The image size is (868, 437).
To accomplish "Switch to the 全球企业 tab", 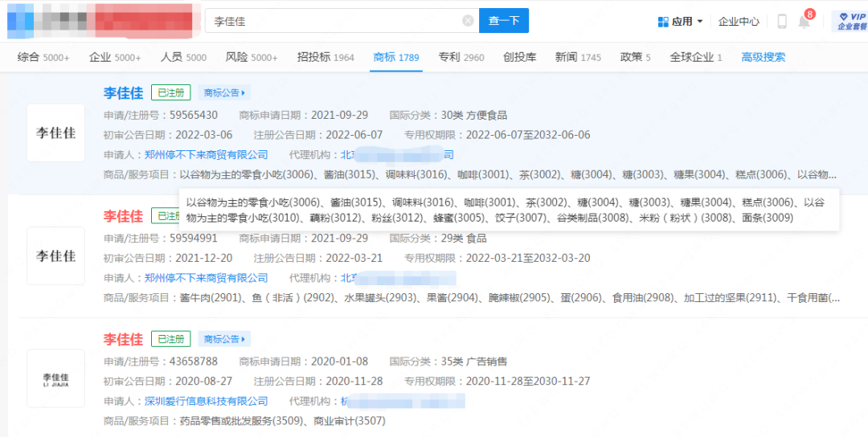I will [x=696, y=57].
